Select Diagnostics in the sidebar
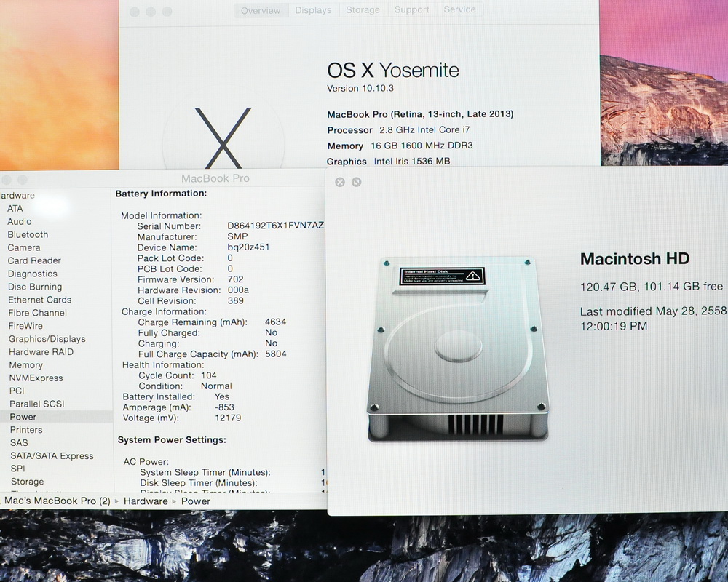 click(33, 274)
